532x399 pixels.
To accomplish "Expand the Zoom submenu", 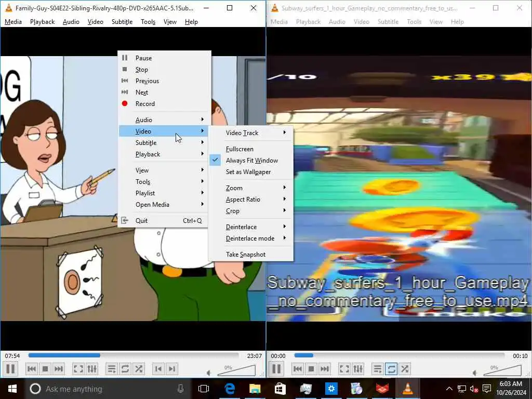I will [x=251, y=188].
